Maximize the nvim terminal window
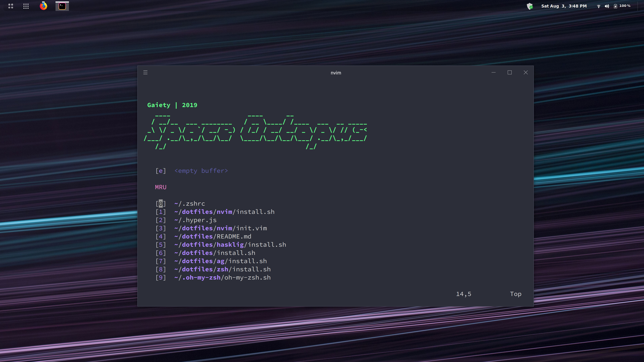 point(509,72)
